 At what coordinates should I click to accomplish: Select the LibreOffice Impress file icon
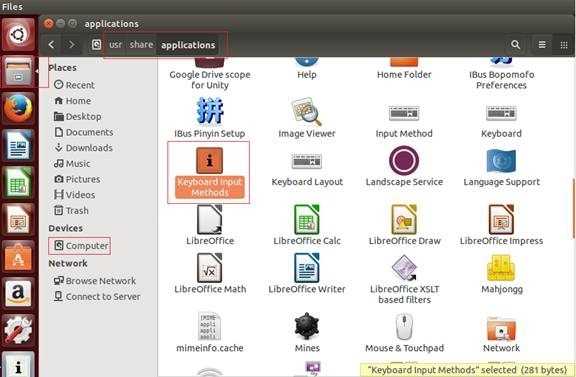[x=501, y=219]
